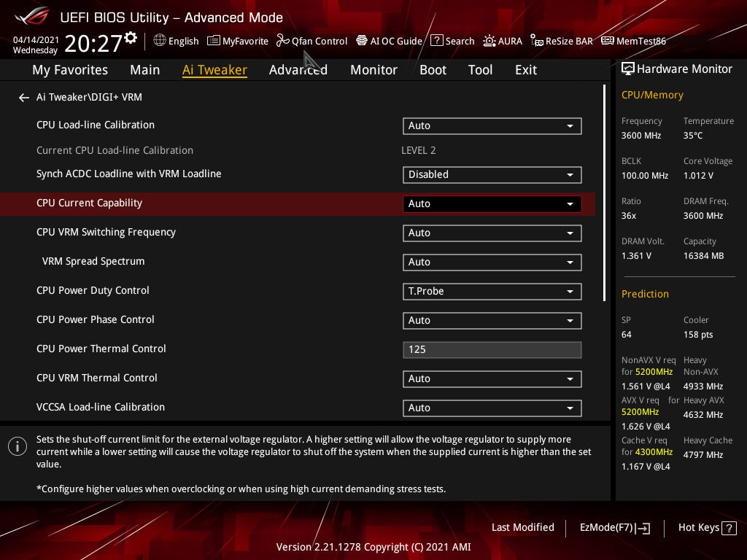Image resolution: width=747 pixels, height=560 pixels.
Task: Click the settings list vertical scrollbar
Action: (604, 192)
